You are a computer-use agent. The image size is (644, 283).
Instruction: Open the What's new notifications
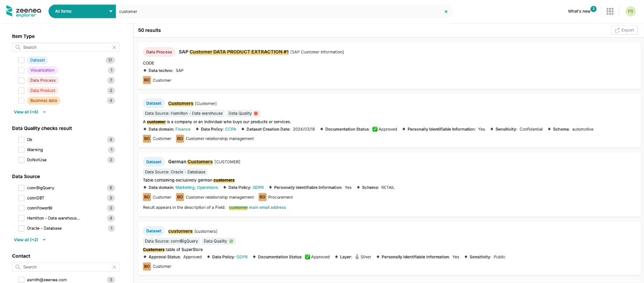[579, 12]
